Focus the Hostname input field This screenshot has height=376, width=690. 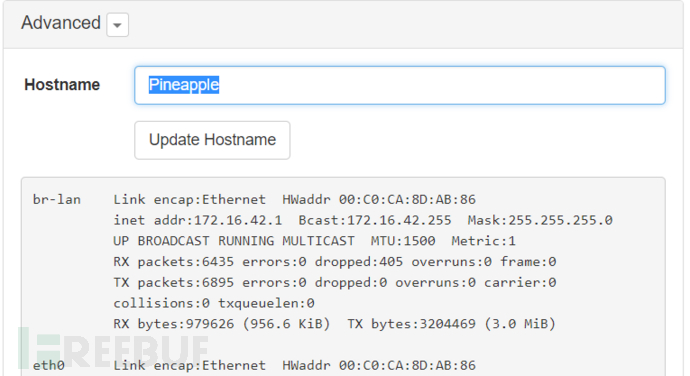pos(400,85)
